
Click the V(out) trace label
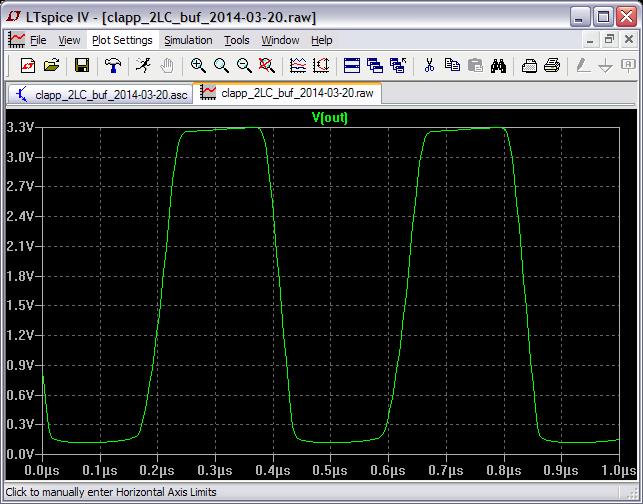click(x=330, y=117)
